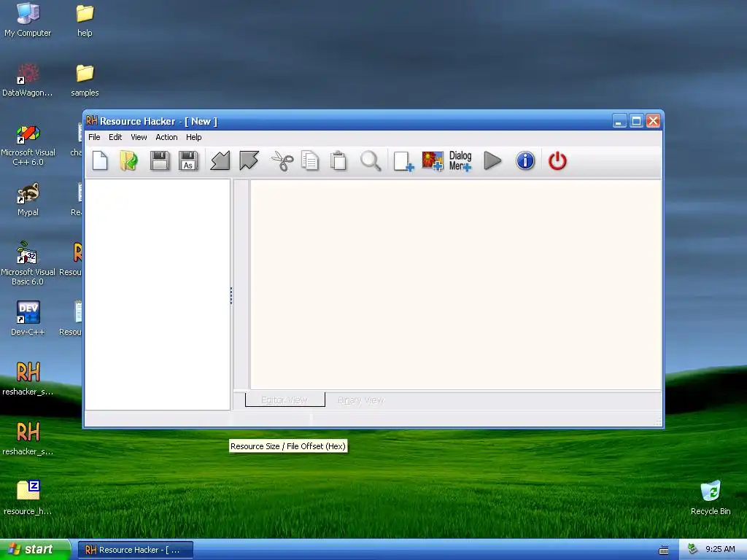Switch to the Editor View tab
747x560 pixels.
[x=285, y=400]
